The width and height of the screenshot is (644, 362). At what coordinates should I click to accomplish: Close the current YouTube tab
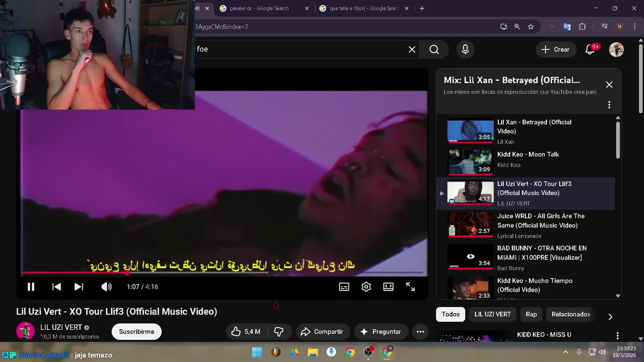[x=207, y=9]
